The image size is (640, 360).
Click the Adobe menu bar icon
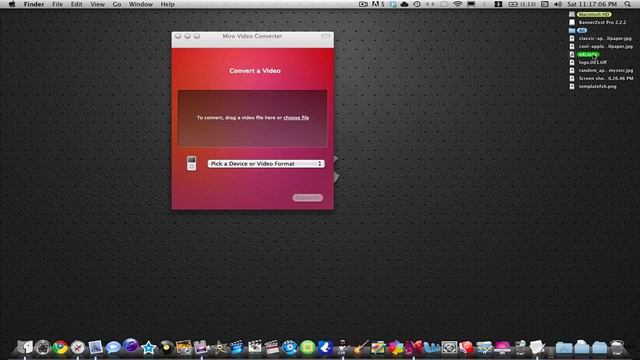tap(378, 4)
